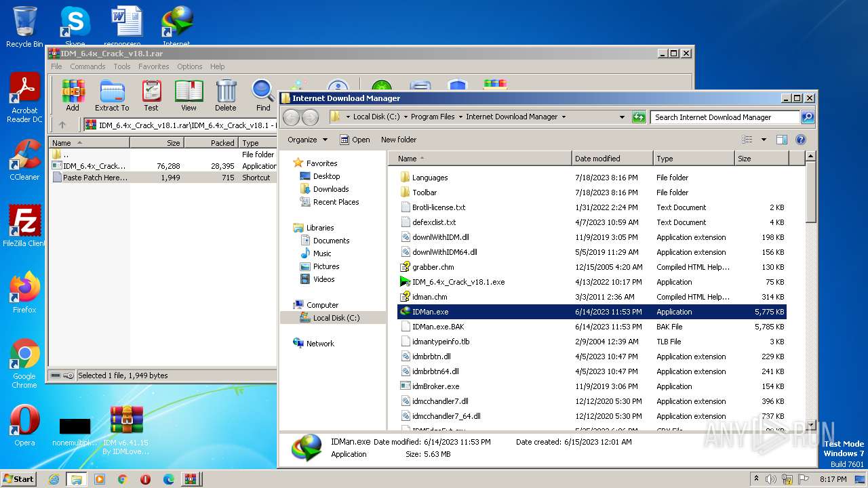Open Firefox desktop icon

(x=24, y=293)
